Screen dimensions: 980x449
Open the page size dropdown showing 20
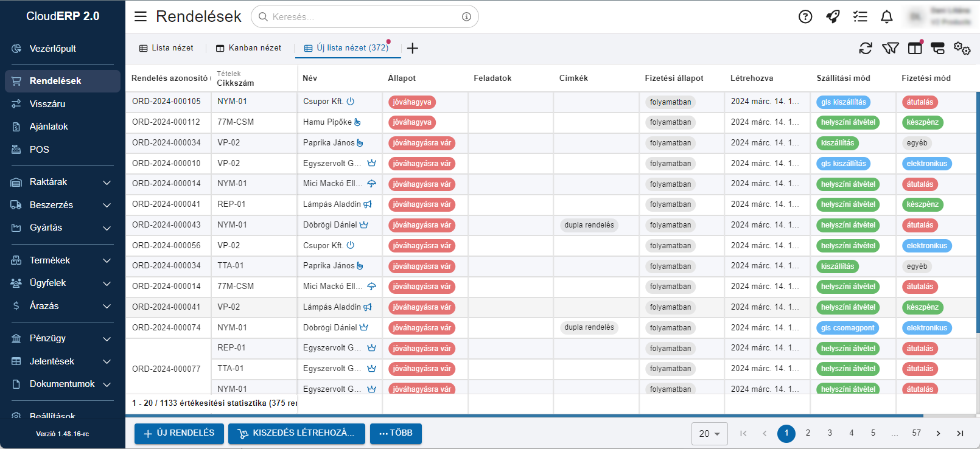pyautogui.click(x=709, y=434)
